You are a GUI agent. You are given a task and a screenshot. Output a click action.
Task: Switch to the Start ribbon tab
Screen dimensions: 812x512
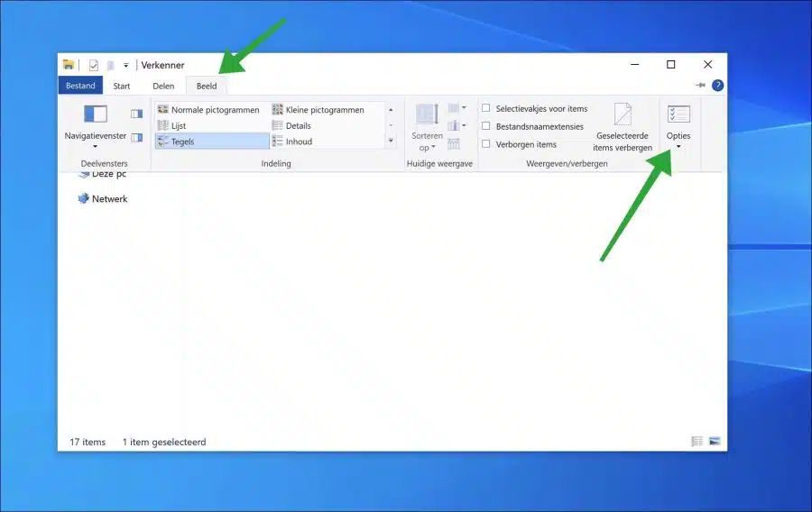[122, 86]
